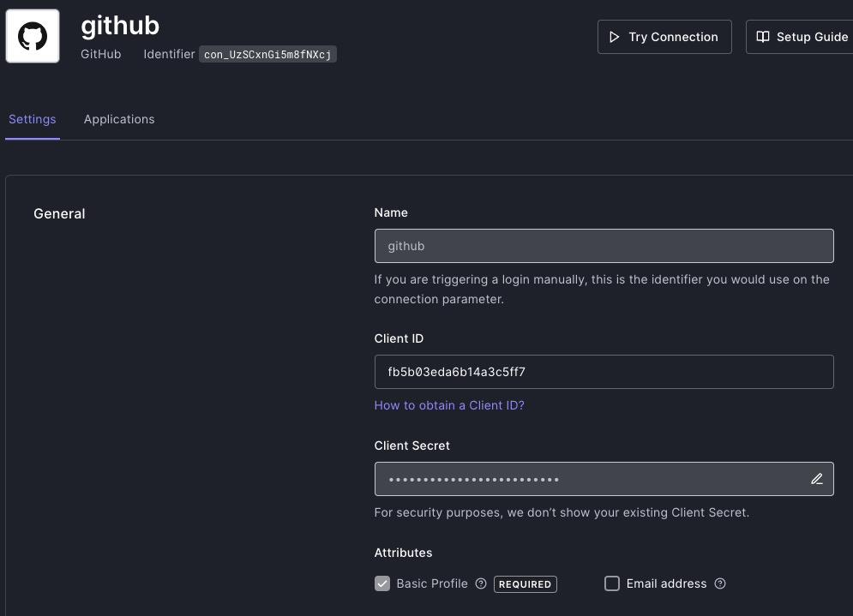The width and height of the screenshot is (853, 616).
Task: Click the REQUIRED badge next to Basic Profile
Action: (525, 584)
